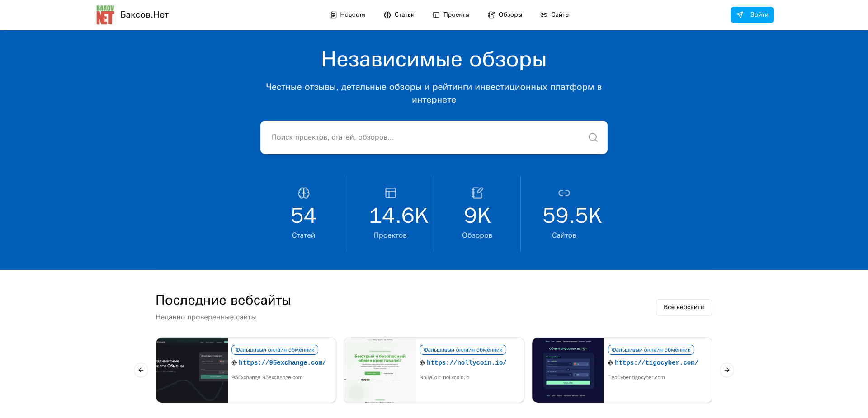This screenshot has width=868, height=418.
Task: Click the Фальшивый онлайн обменник badge on TigoCyber card
Action: coord(651,349)
